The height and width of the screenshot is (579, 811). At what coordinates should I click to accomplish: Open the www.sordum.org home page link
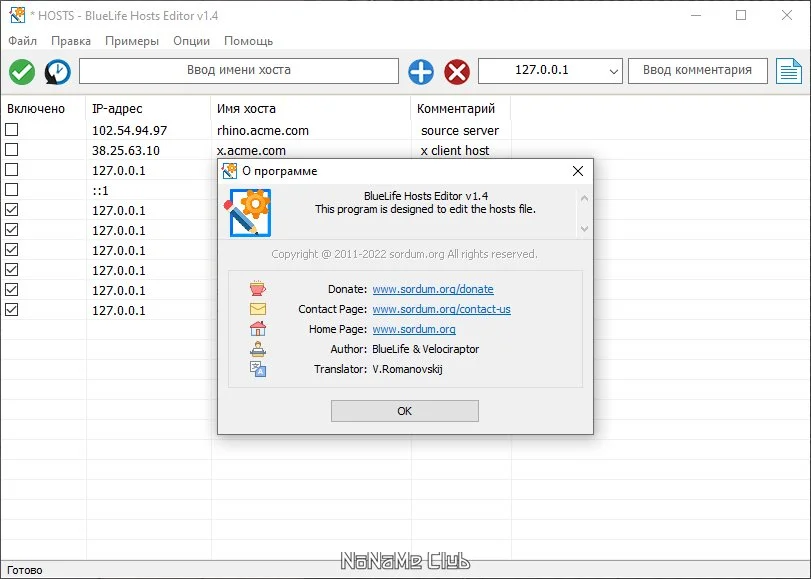414,329
